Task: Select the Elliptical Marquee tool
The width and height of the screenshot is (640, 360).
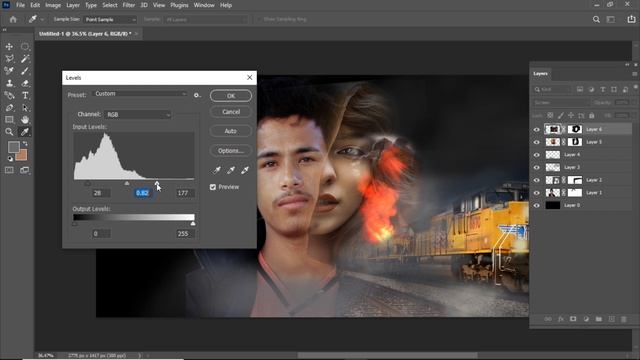Action: coord(25,47)
